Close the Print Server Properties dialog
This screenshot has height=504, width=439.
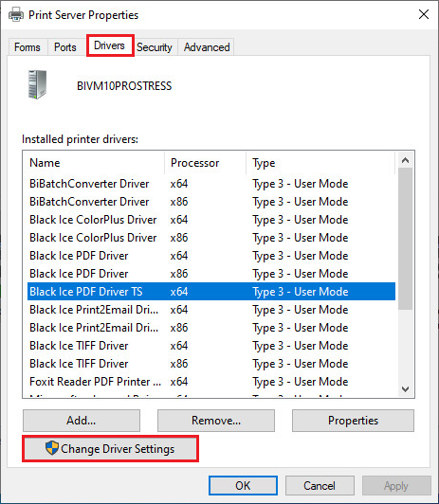(424, 14)
